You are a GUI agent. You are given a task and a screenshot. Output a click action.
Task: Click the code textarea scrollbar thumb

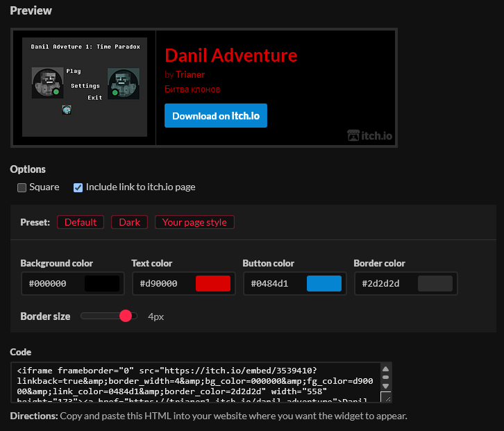(386, 378)
